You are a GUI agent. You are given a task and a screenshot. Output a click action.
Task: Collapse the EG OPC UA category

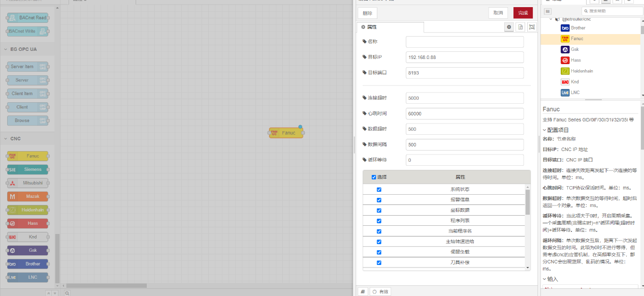tap(23, 49)
